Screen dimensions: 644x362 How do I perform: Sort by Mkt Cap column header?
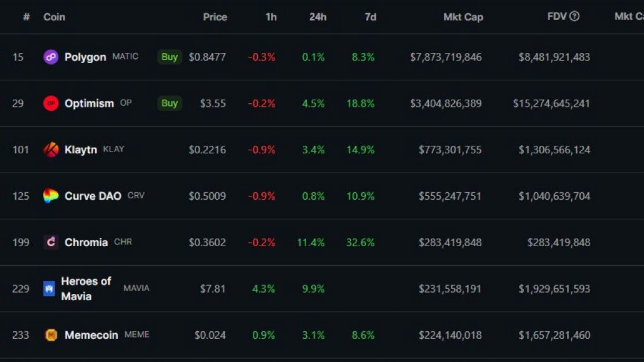(x=463, y=17)
